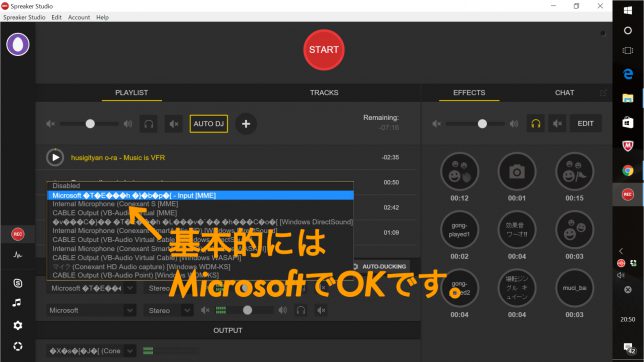Open the Account menu
This screenshot has width=644, height=362.
tap(79, 17)
